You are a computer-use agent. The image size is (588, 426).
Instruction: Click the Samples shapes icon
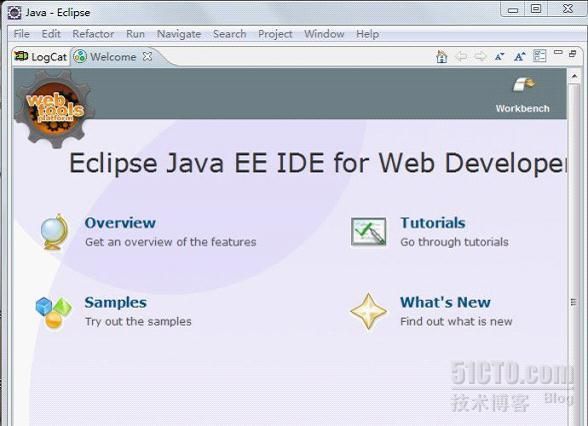53,312
